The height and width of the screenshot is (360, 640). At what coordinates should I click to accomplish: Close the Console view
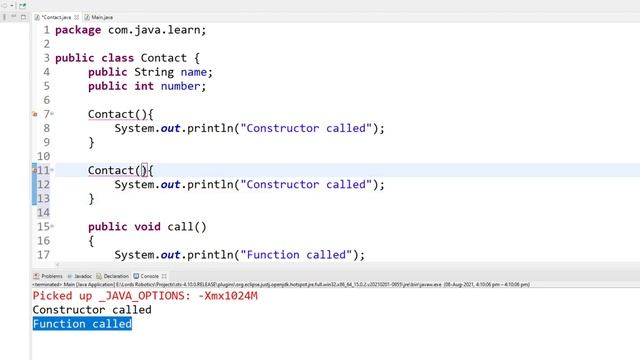[x=164, y=276]
